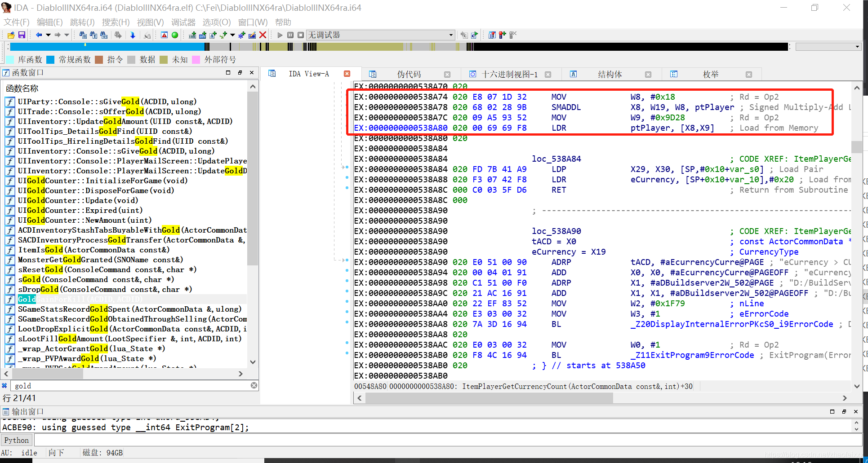Screen dimensions: 868x463
Task: Click the green circle status icon
Action: coord(175,35)
